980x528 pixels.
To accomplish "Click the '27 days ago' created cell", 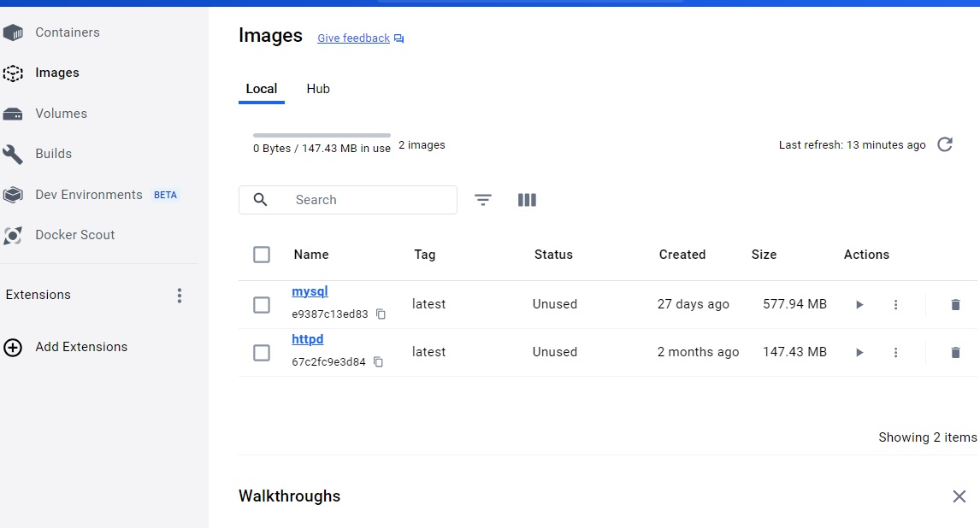I will tap(694, 304).
